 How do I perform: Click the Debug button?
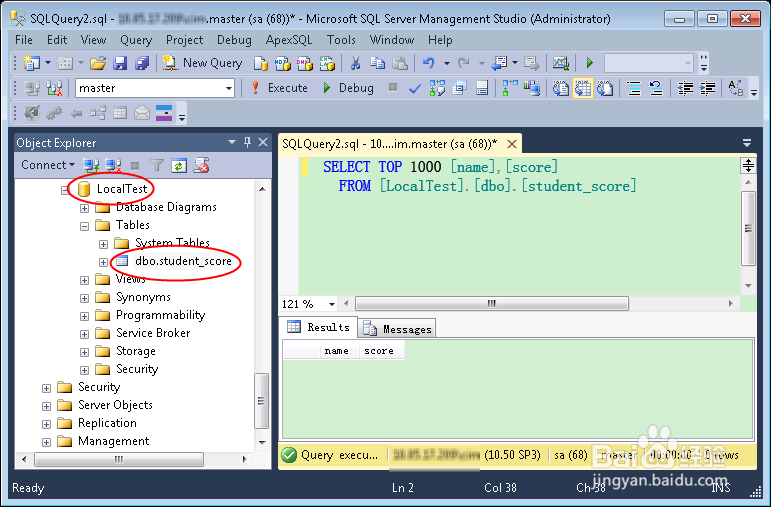pos(349,88)
